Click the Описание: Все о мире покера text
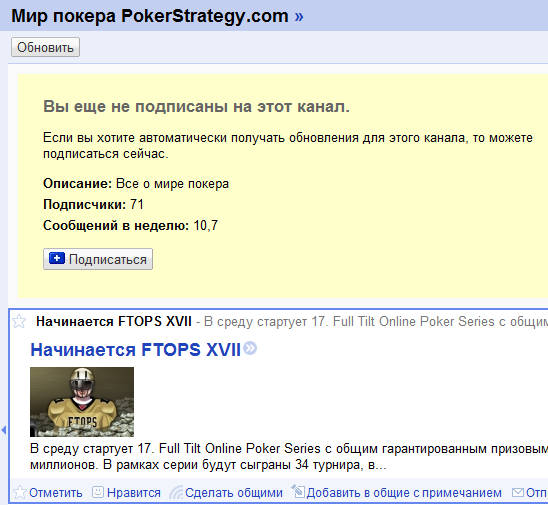Viewport: 548px width, 505px height. 136,183
